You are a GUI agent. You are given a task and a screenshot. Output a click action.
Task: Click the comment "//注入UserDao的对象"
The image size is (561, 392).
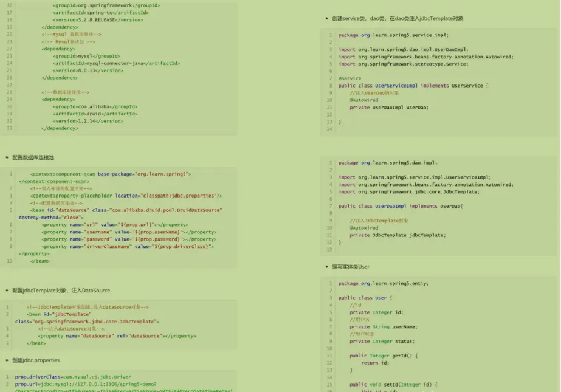point(374,92)
